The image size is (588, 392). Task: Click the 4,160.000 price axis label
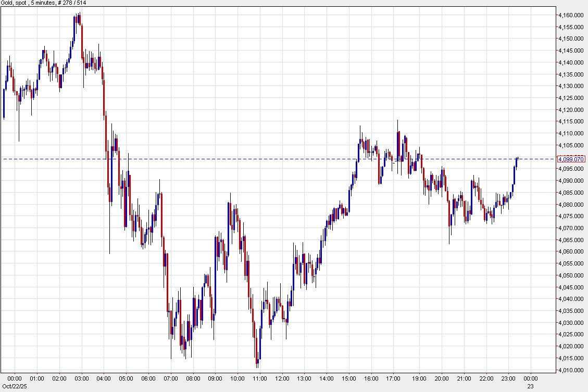(571, 15)
